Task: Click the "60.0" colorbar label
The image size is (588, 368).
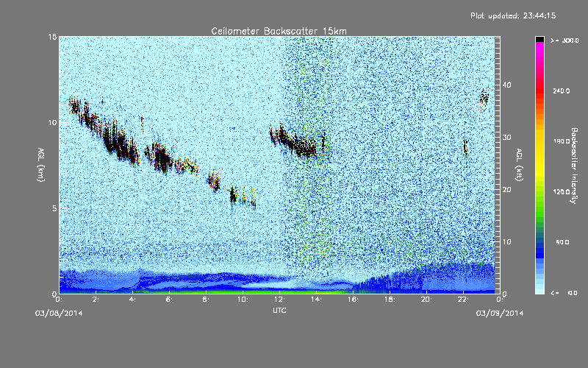Action: click(x=562, y=242)
